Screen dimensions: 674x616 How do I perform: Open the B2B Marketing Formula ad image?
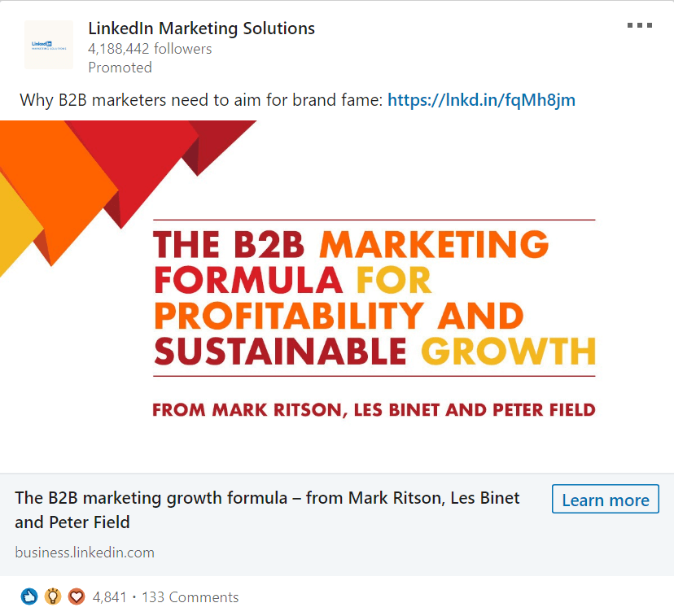coord(337,296)
